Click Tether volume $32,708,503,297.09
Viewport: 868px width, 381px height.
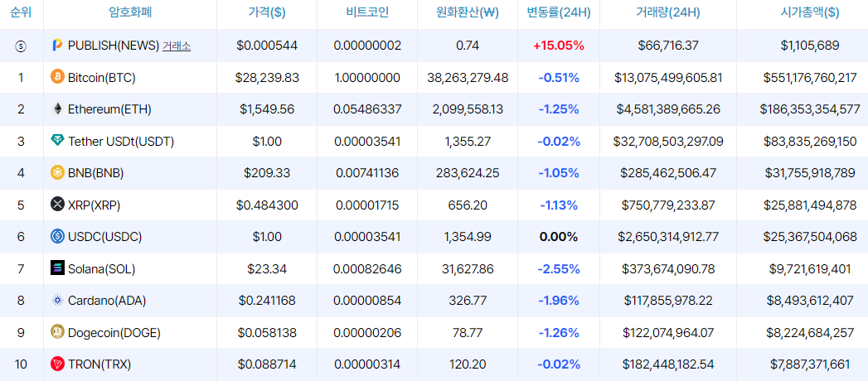click(668, 142)
